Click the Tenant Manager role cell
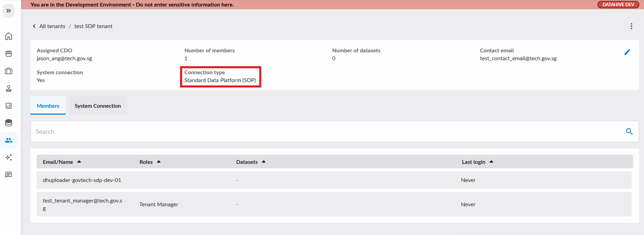Image resolution: width=644 pixels, height=235 pixels. [x=159, y=205]
